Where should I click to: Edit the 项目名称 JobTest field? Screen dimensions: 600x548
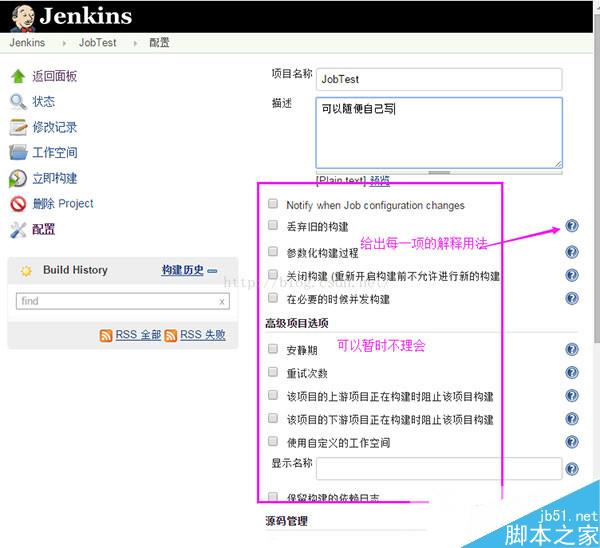point(439,79)
